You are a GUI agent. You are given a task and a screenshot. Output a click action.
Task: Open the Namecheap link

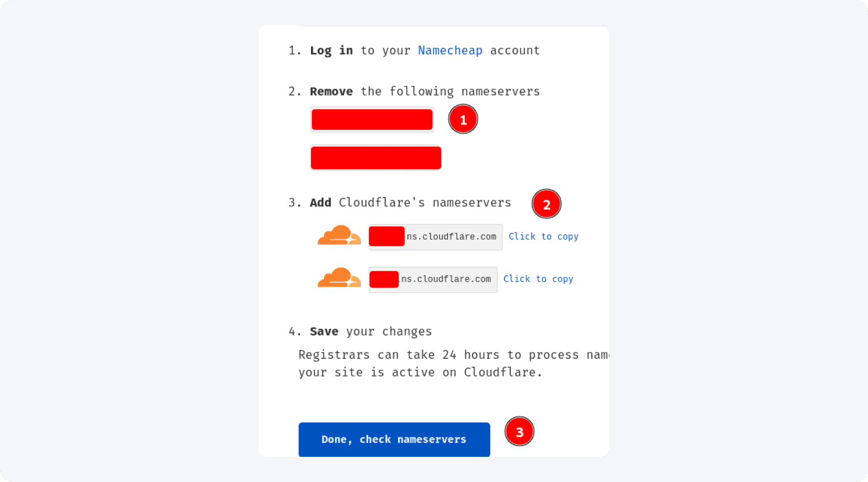pyautogui.click(x=450, y=50)
